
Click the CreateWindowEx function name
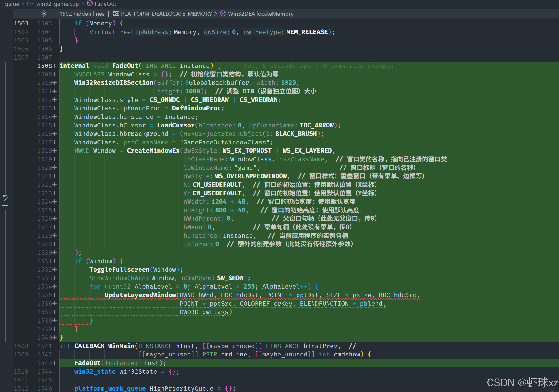point(153,151)
